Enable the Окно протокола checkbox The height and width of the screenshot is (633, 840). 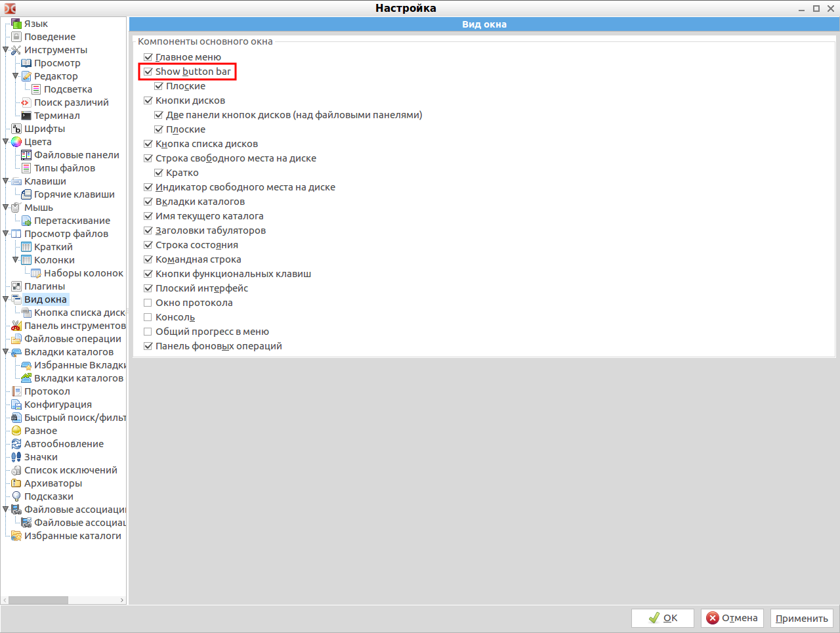(x=148, y=303)
